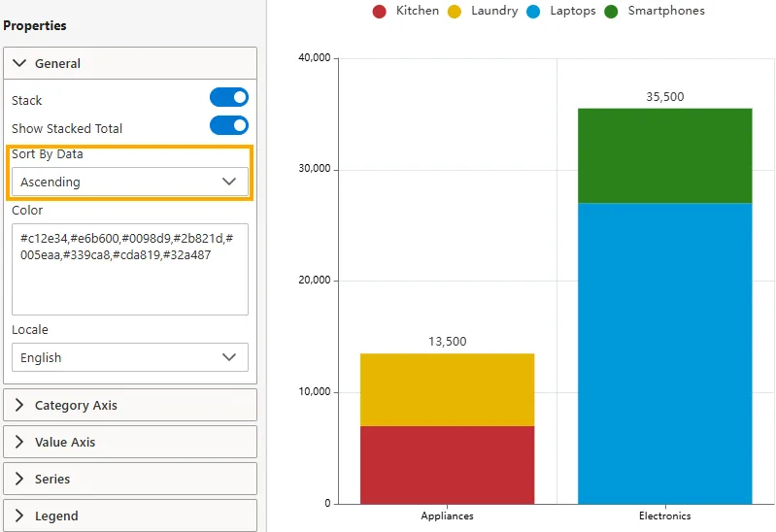Viewport: 776px width, 532px height.
Task: Open the Sort By Data dropdown
Action: pos(130,182)
